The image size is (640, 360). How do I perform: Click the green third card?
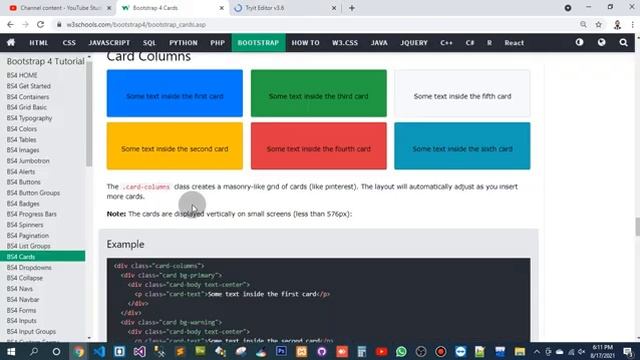click(319, 93)
